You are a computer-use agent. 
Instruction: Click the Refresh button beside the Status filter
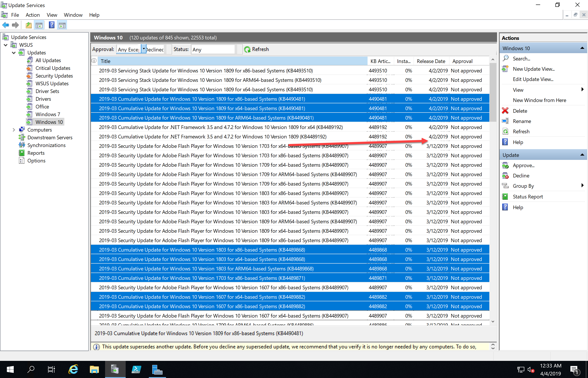coord(256,49)
